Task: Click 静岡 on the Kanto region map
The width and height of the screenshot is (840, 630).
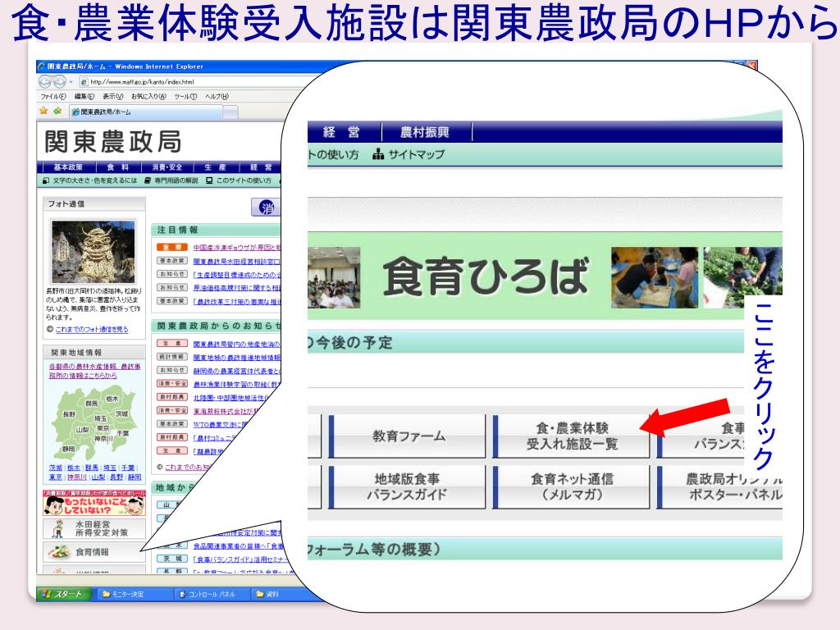Action: point(68,449)
